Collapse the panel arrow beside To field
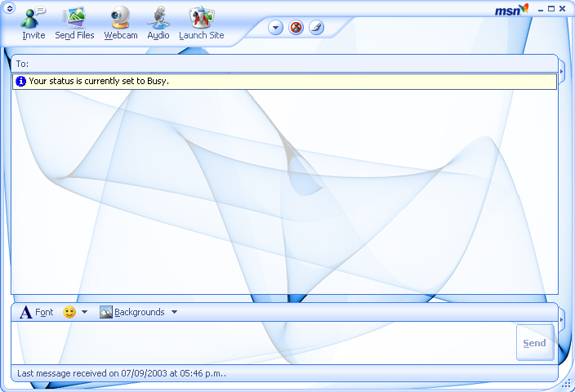 pyautogui.click(x=562, y=72)
